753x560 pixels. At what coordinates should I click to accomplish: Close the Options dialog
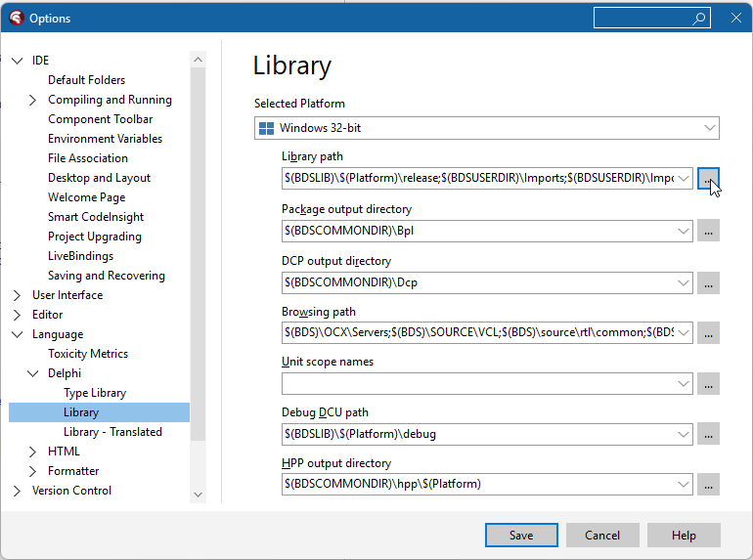click(x=736, y=19)
